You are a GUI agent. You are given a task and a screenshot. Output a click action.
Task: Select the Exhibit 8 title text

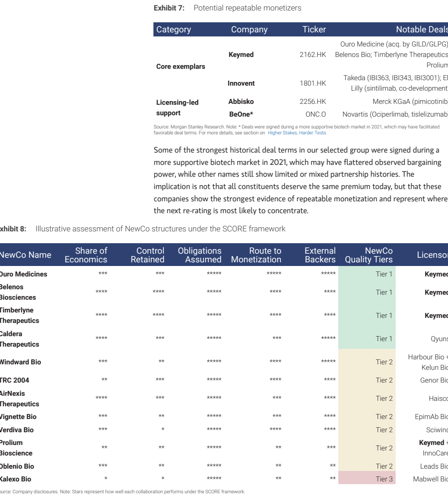tap(160, 229)
